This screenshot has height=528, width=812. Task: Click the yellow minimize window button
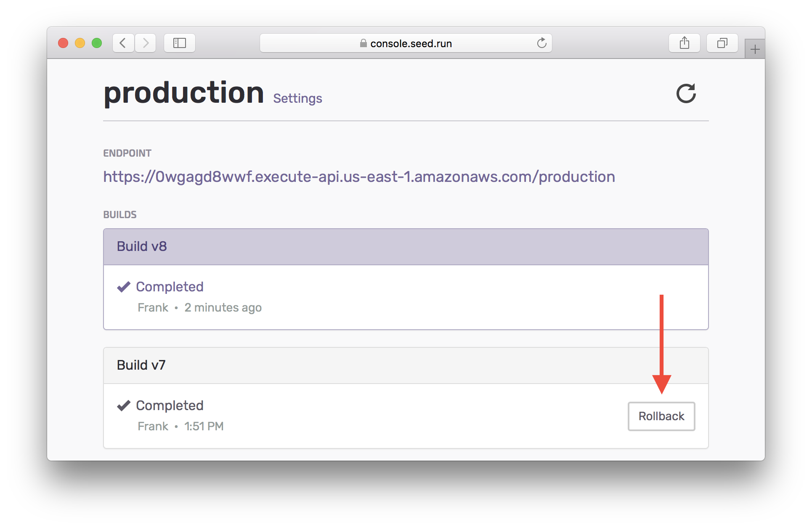click(x=80, y=43)
